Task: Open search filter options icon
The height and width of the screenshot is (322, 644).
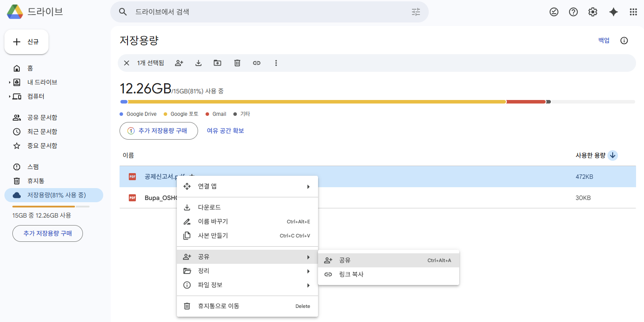Action: [416, 12]
